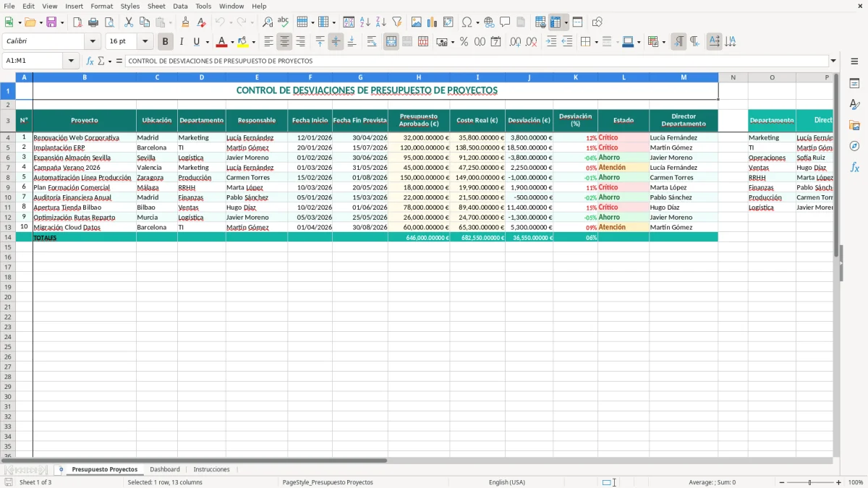868x488 pixels.
Task: Open the Font Size dropdown
Action: tap(145, 42)
